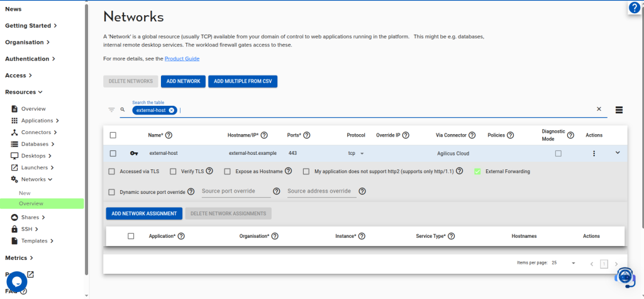Select all networks header checkbox
The width and height of the screenshot is (644, 299).
pyautogui.click(x=113, y=135)
